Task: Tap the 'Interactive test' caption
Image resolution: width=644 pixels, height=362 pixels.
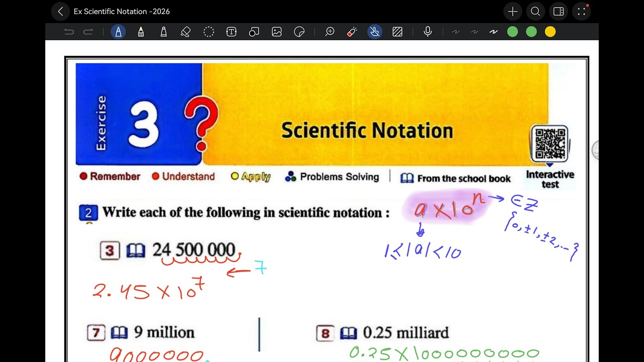Action: [x=550, y=179]
